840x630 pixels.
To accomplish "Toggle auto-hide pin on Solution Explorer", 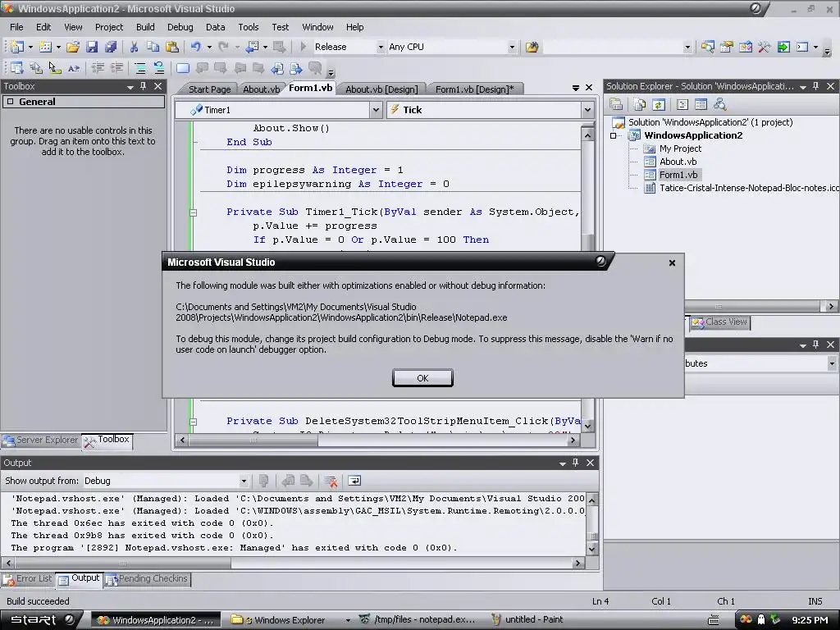I will coord(815,86).
